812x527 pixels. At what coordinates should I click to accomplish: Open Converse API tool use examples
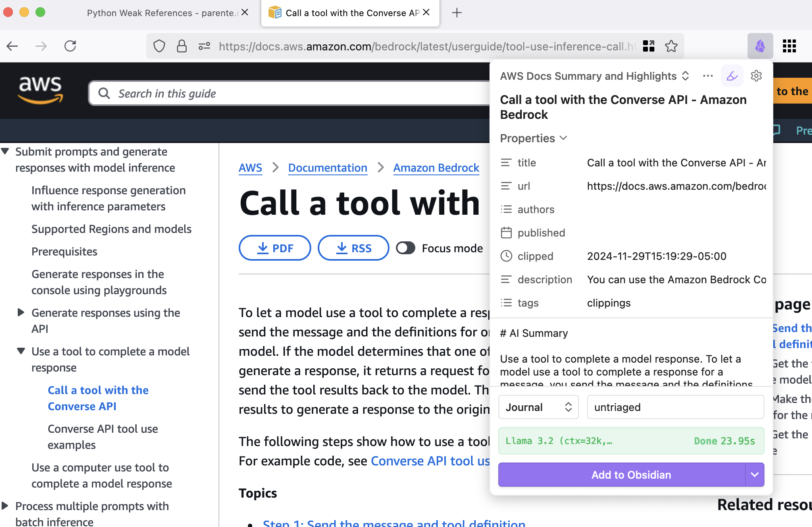(x=103, y=437)
